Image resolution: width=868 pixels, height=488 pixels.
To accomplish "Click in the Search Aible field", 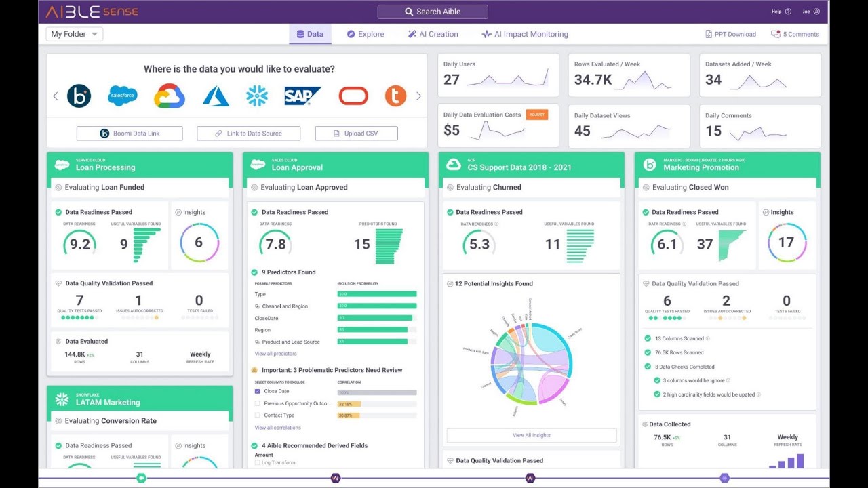I will (433, 12).
